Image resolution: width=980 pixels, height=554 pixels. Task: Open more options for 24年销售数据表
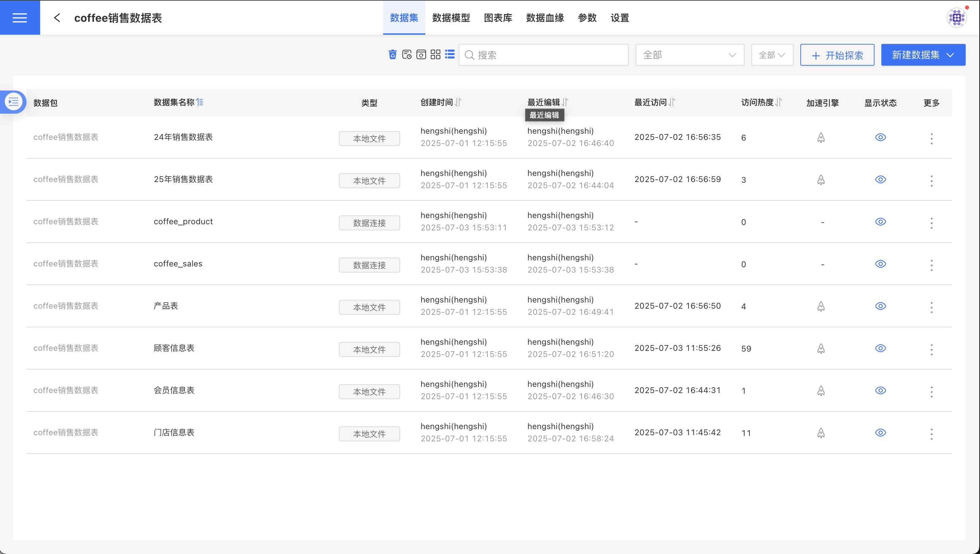coord(931,138)
